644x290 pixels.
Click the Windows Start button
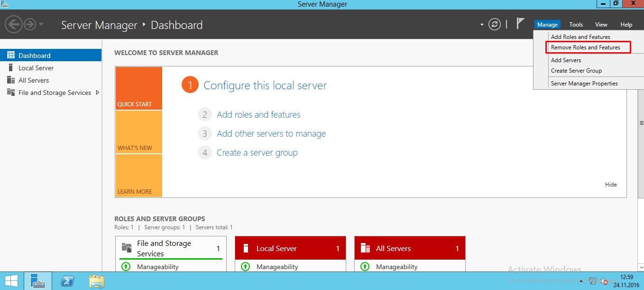click(11, 281)
